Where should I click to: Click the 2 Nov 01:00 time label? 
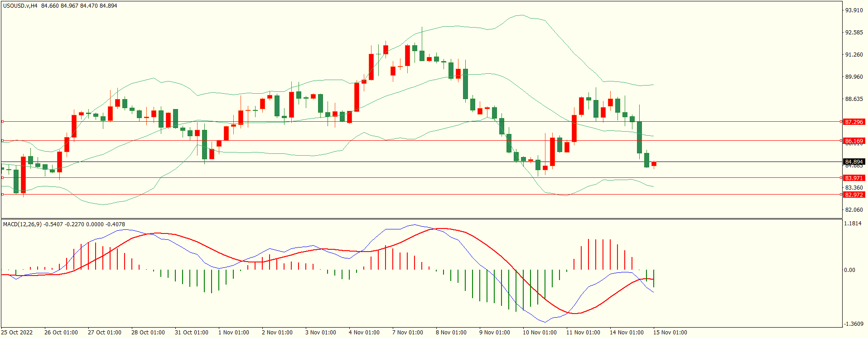click(277, 332)
